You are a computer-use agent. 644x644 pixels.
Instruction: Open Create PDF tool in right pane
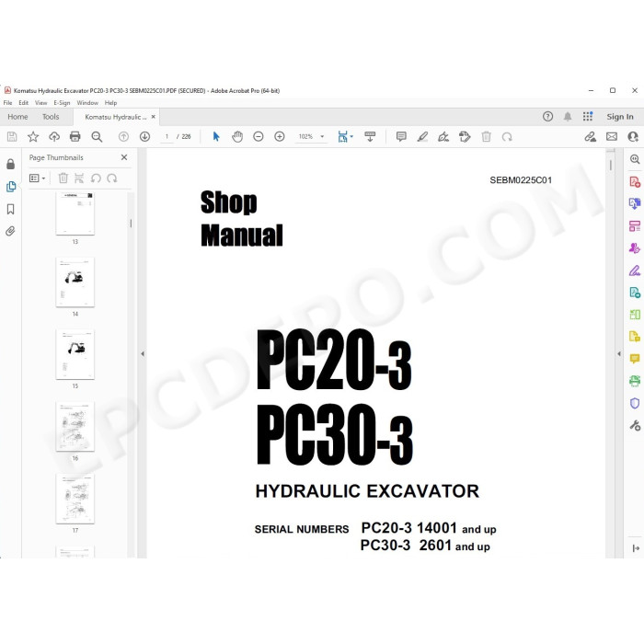[x=635, y=181]
